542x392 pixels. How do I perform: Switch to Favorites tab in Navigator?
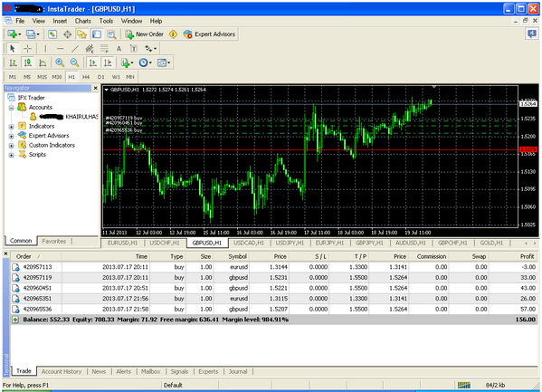point(54,241)
